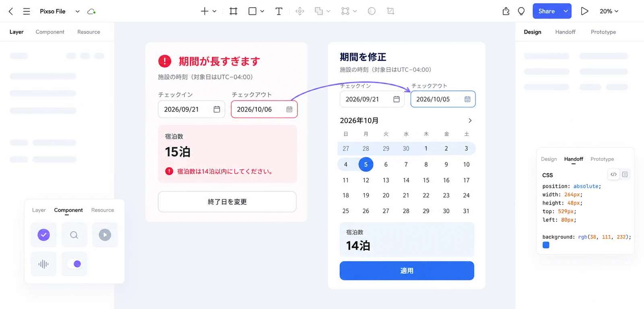Click the export icon beside the lightbulb
This screenshot has height=309, width=644.
(x=506, y=11)
